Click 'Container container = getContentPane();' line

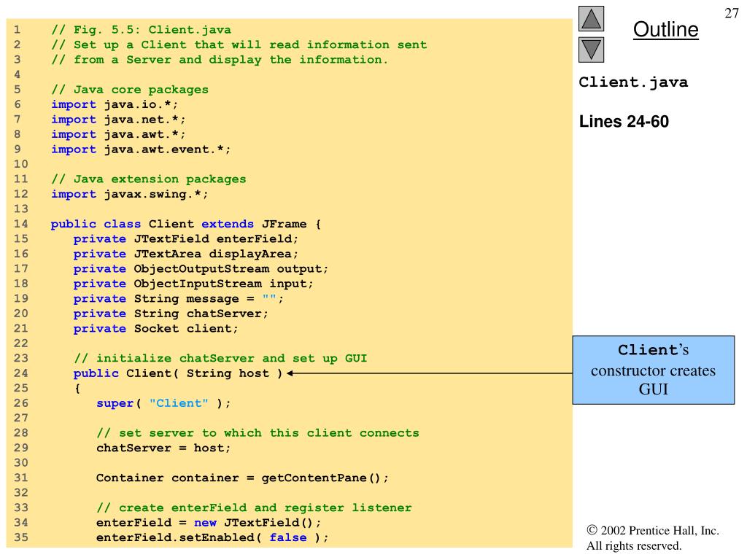pyautogui.click(x=242, y=478)
